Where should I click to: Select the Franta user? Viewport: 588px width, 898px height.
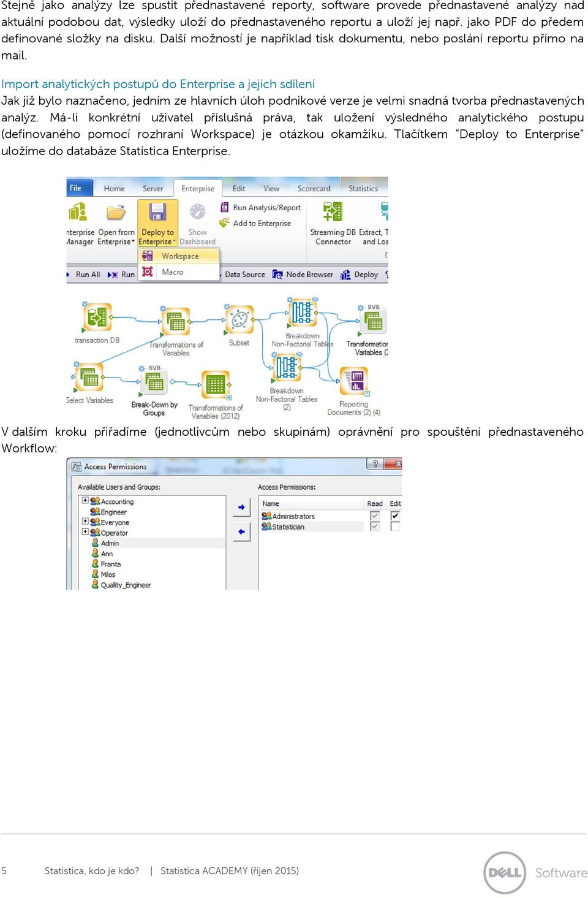point(106,564)
